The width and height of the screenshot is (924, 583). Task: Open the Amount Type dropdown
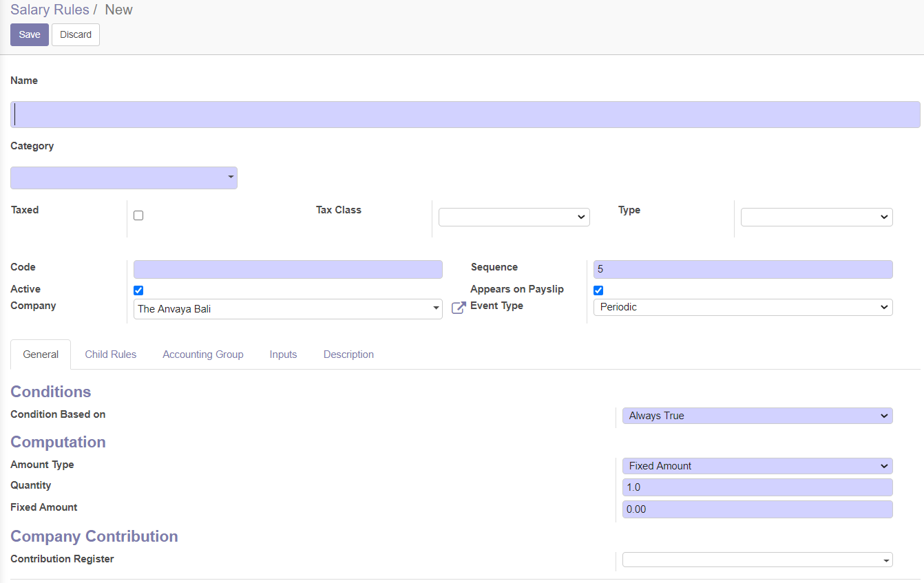(x=757, y=466)
